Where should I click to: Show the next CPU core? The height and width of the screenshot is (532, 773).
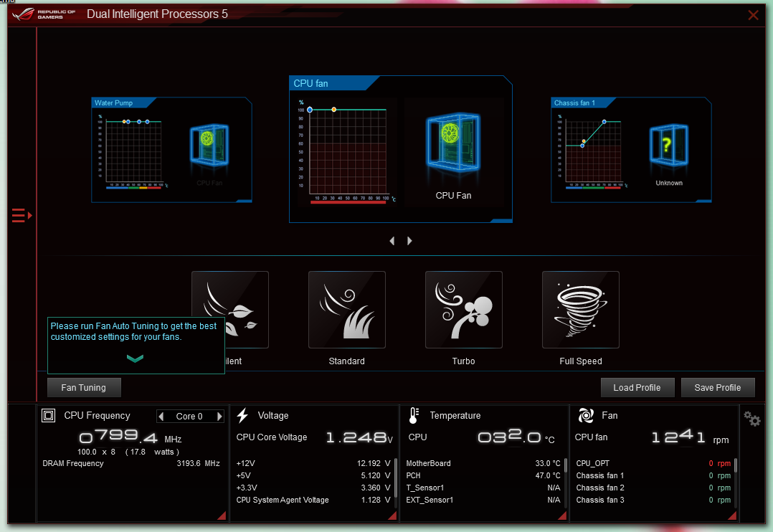219,416
